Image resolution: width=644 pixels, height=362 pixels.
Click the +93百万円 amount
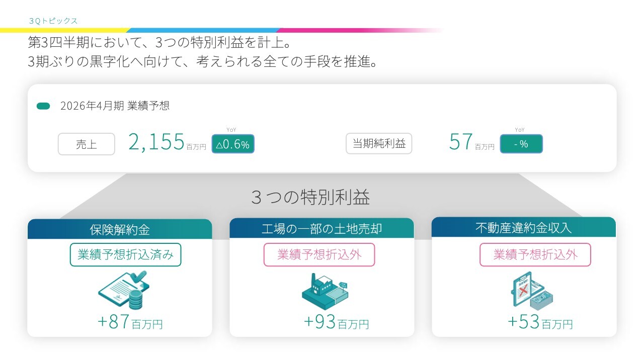coord(336,323)
